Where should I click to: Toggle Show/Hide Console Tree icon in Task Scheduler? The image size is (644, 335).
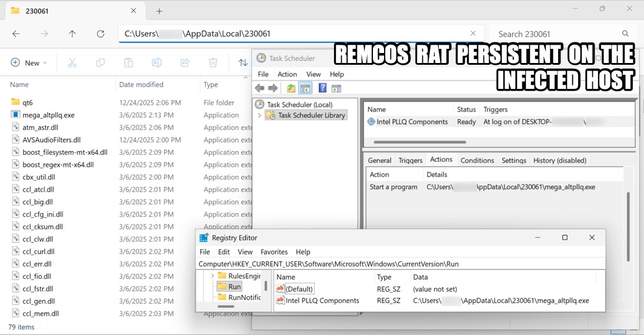(x=305, y=88)
